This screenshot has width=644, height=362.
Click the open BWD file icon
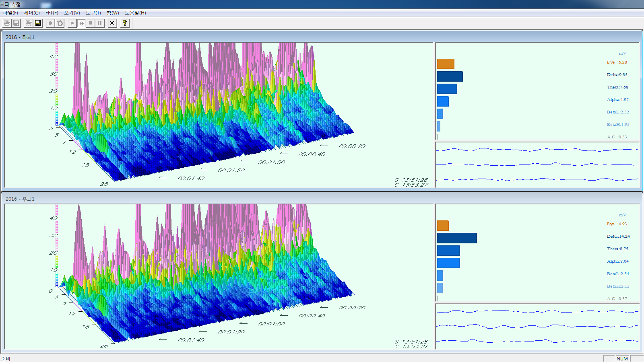(7, 23)
